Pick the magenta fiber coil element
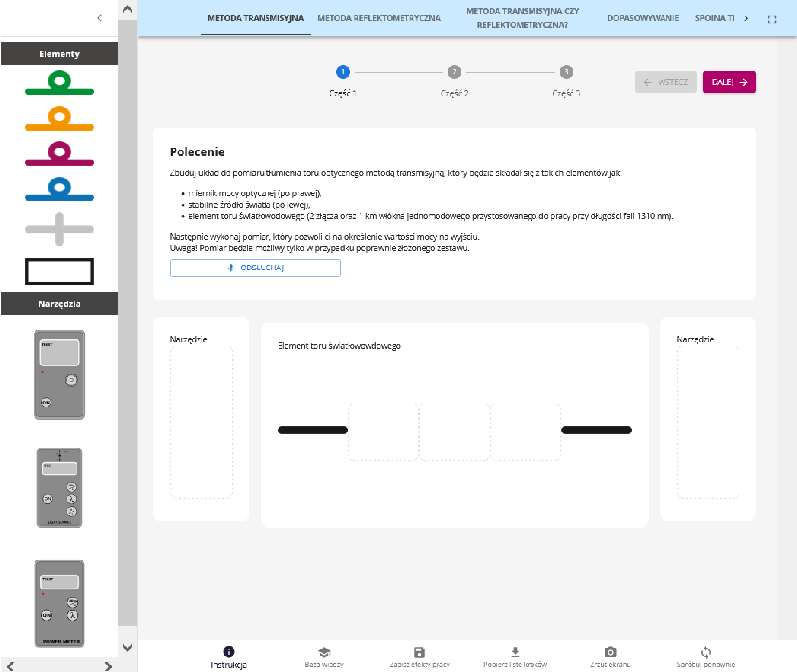 pos(59,154)
